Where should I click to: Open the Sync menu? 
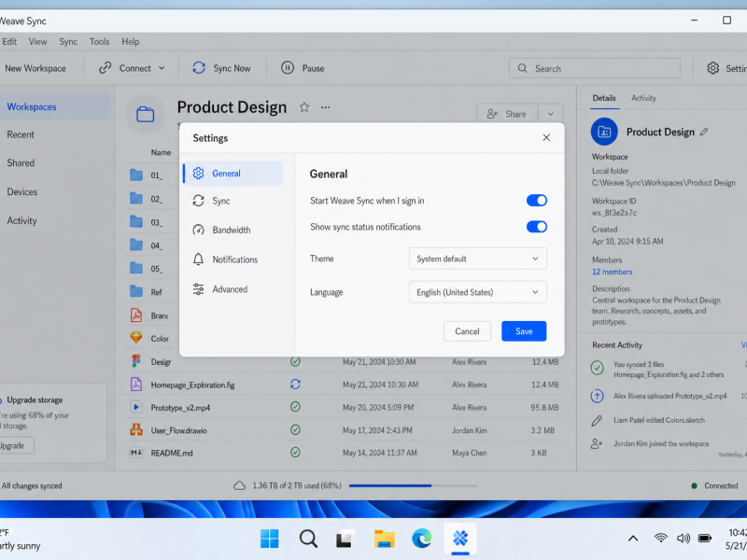(x=68, y=41)
